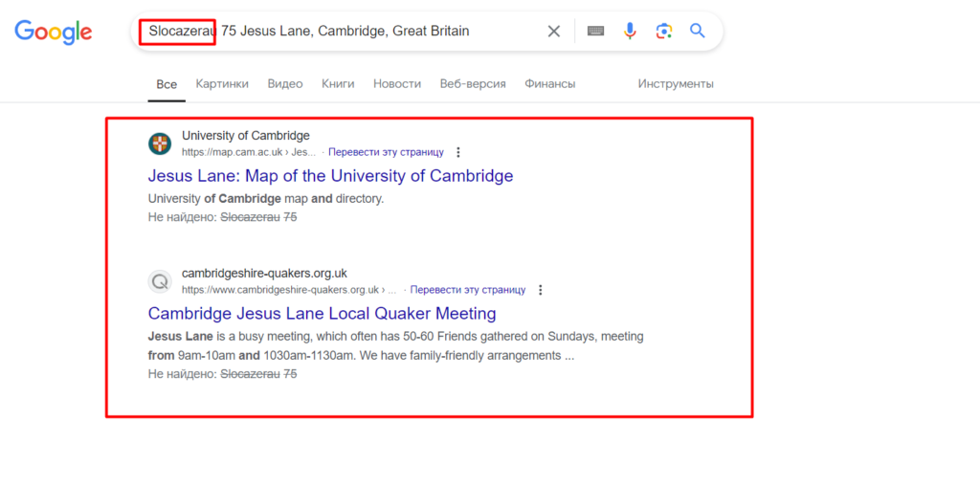The height and width of the screenshot is (487, 980).
Task: Click struck-through Slocazerau 75 under Cambridge map result
Action: click(258, 217)
